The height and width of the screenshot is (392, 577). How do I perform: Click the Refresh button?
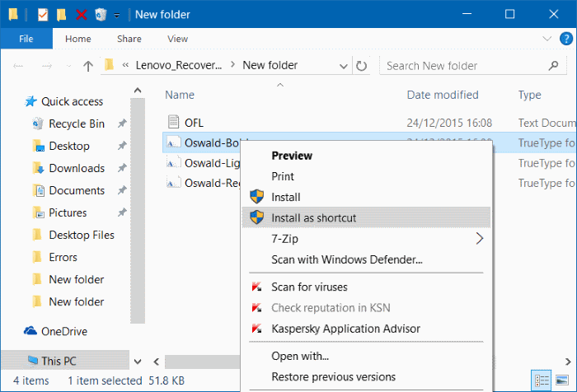click(361, 66)
